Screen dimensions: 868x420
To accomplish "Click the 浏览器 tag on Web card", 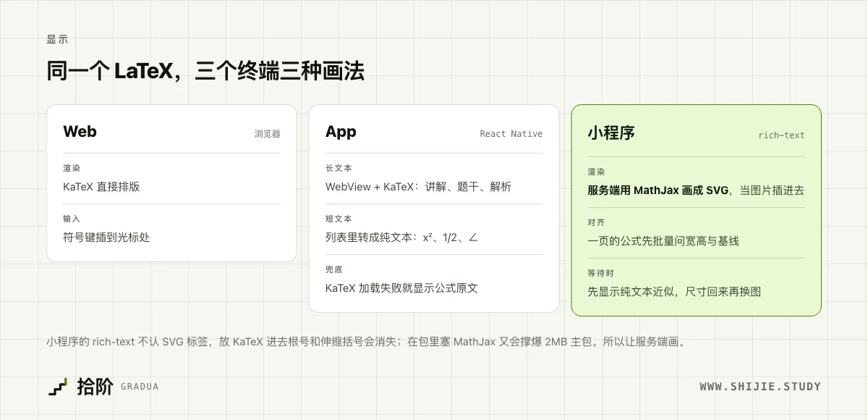I will click(x=267, y=134).
